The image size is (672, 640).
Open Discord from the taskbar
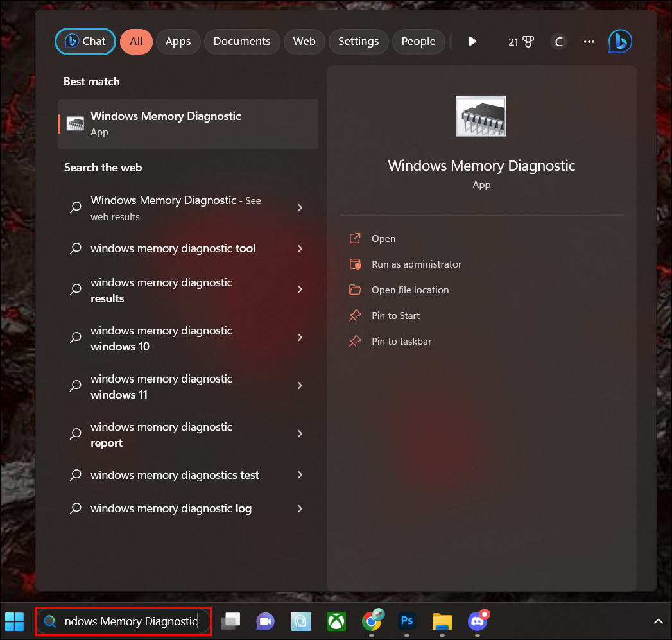pyautogui.click(x=478, y=620)
